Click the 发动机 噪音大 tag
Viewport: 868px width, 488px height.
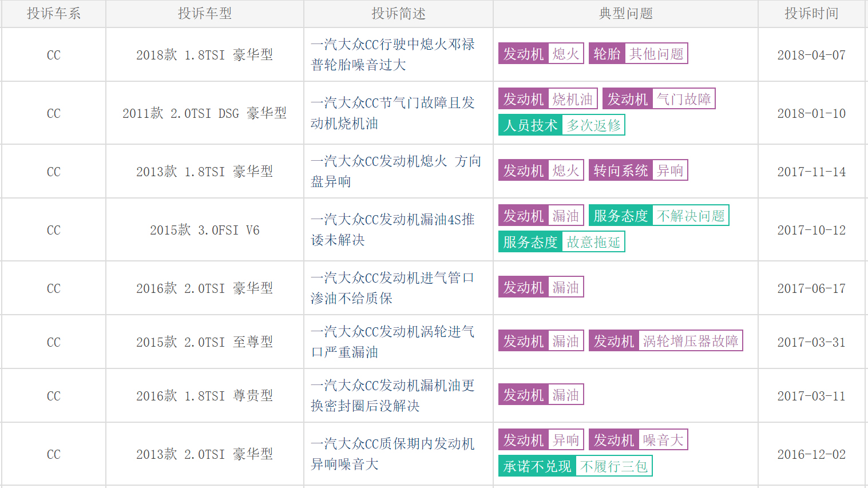point(638,440)
